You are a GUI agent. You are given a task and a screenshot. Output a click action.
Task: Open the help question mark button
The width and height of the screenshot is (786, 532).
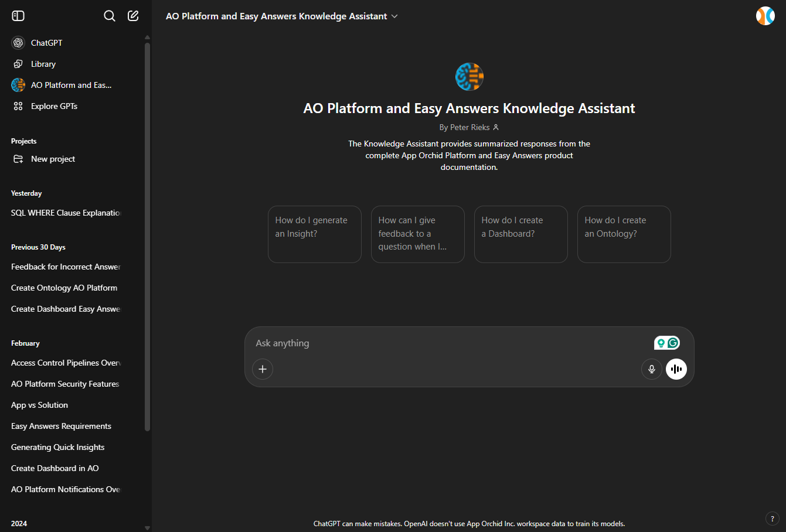coord(772,519)
